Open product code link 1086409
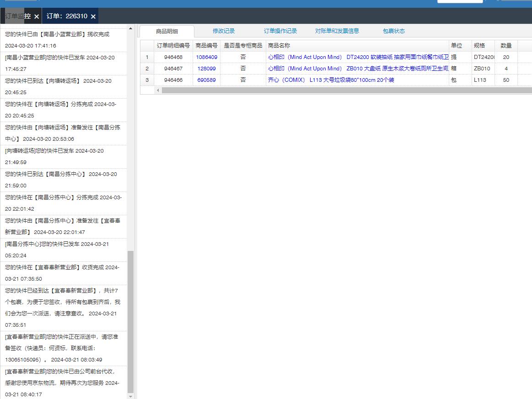This screenshot has width=532, height=399. point(207,57)
